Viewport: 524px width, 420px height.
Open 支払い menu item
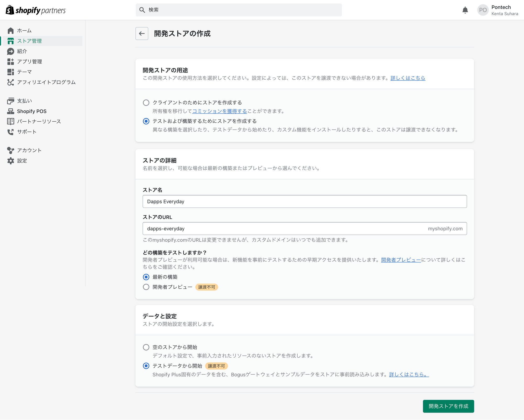coord(24,101)
